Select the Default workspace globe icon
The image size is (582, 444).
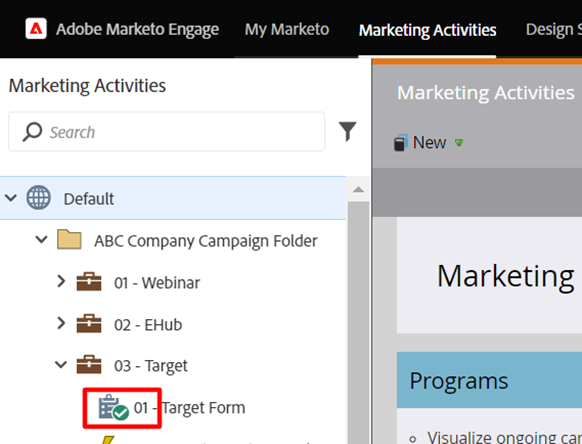click(x=39, y=197)
